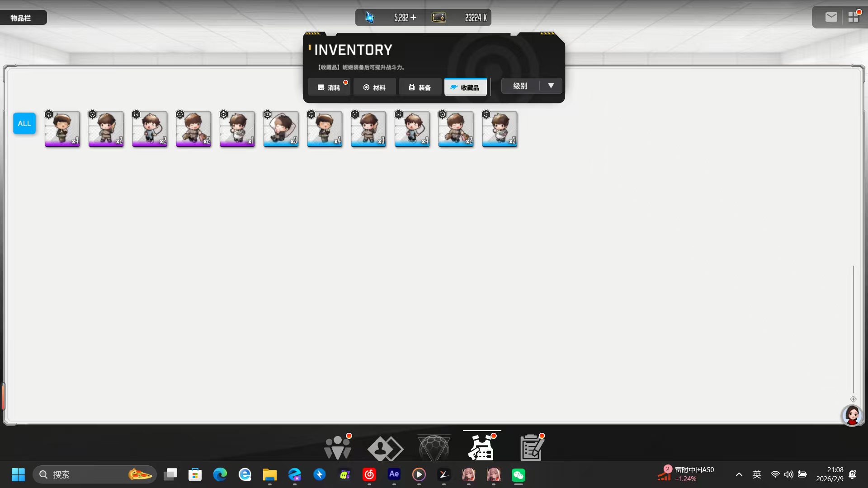Click the dropdown arrow beside 级别
Viewport: 868px width, 488px height.
click(x=551, y=86)
